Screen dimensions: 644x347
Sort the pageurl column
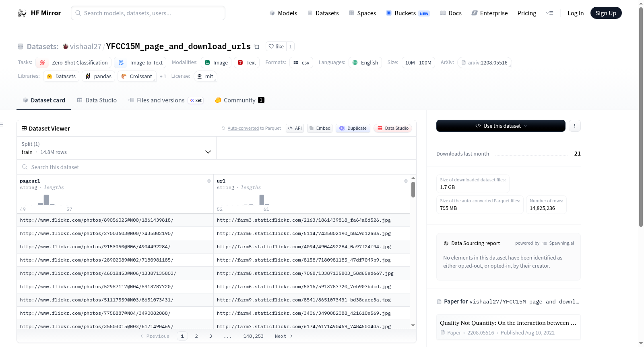point(209,181)
